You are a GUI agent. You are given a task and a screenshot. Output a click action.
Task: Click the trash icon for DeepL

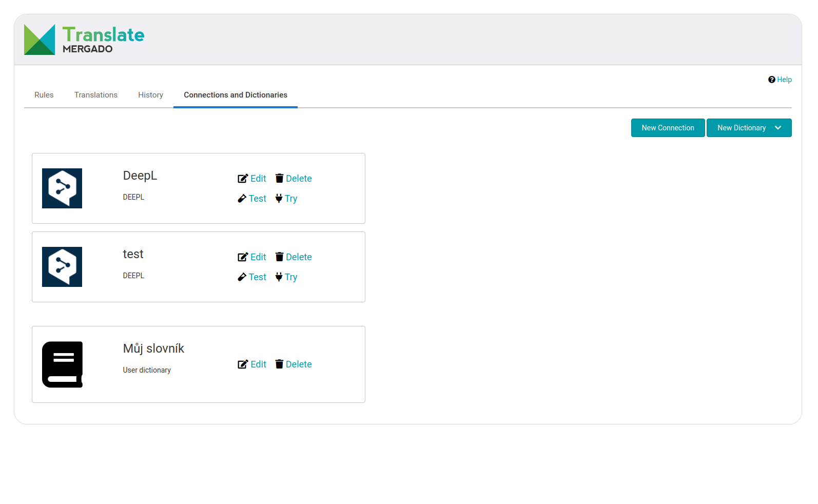279,178
